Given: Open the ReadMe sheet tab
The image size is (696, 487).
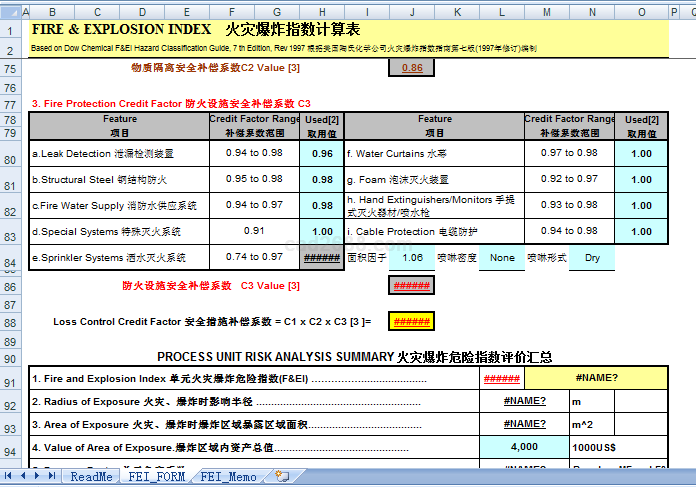Looking at the screenshot, I should click(x=92, y=477).
